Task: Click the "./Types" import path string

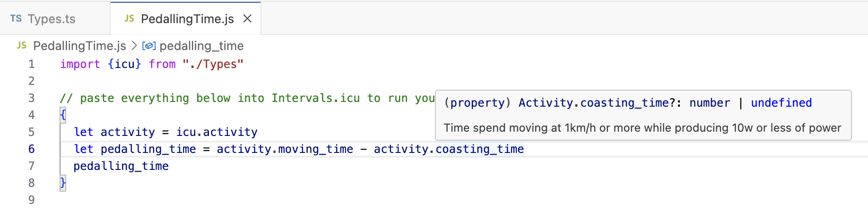Action: click(213, 64)
